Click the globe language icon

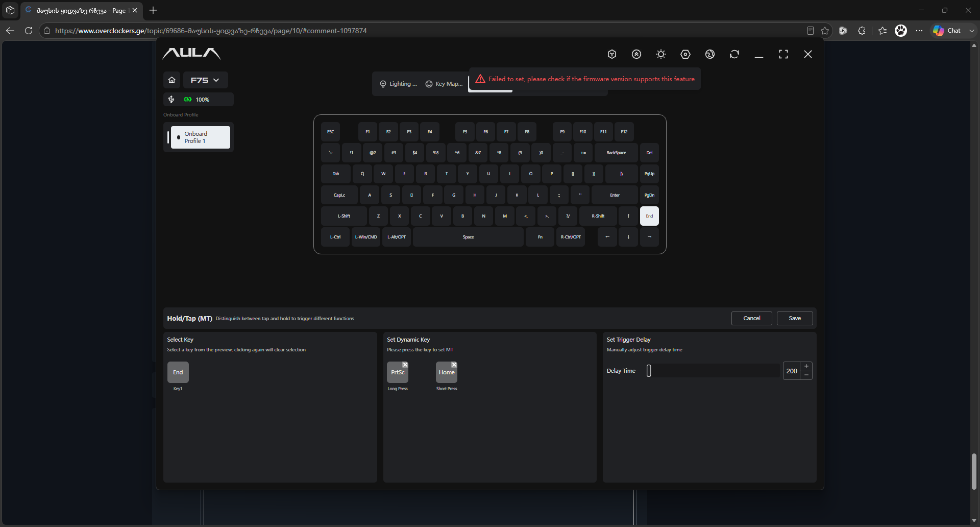point(710,54)
